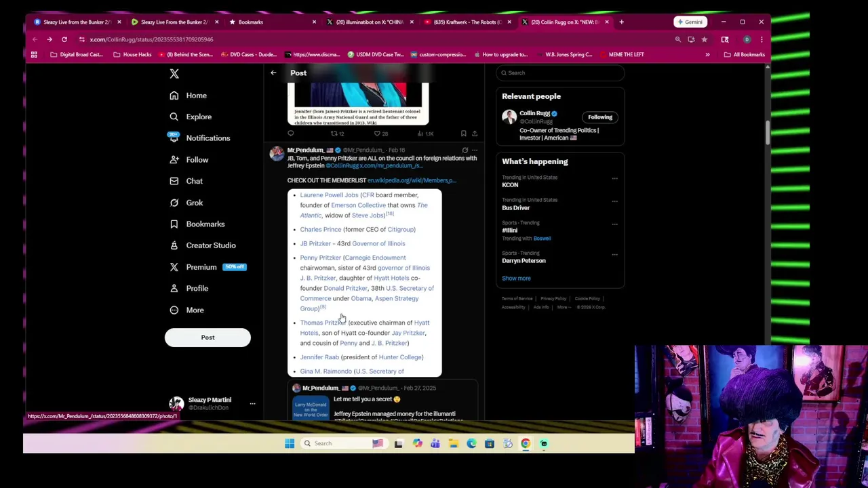Viewport: 868px width, 488px height.
Task: Click the Chrome back navigation arrow
Action: [x=35, y=39]
